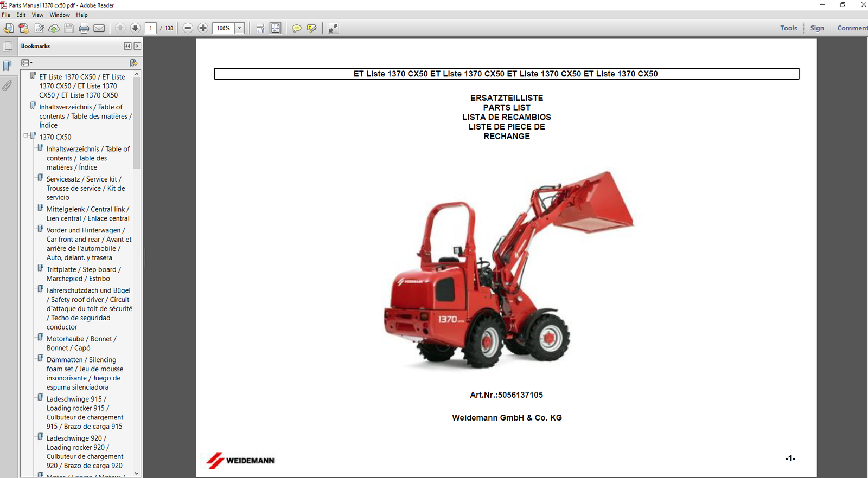Toggle fit one full page view
Viewport: 868px width, 478px height.
tap(276, 28)
